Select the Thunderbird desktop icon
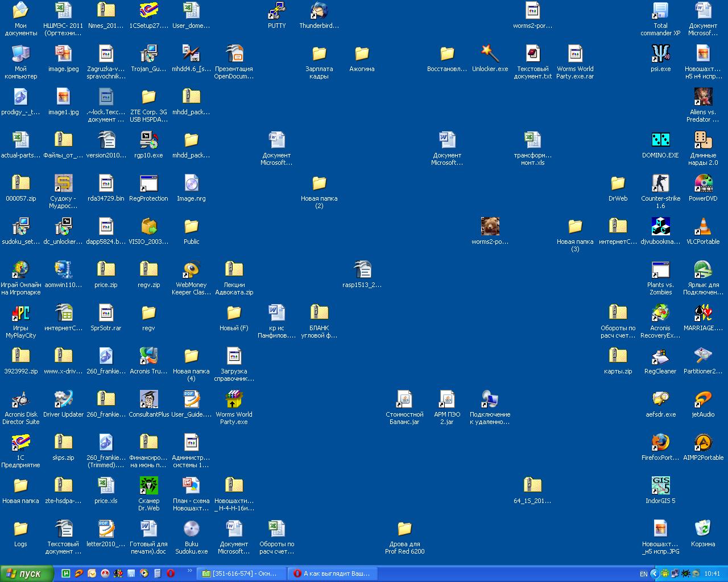Viewport: 728px width, 582px height. coord(319,11)
